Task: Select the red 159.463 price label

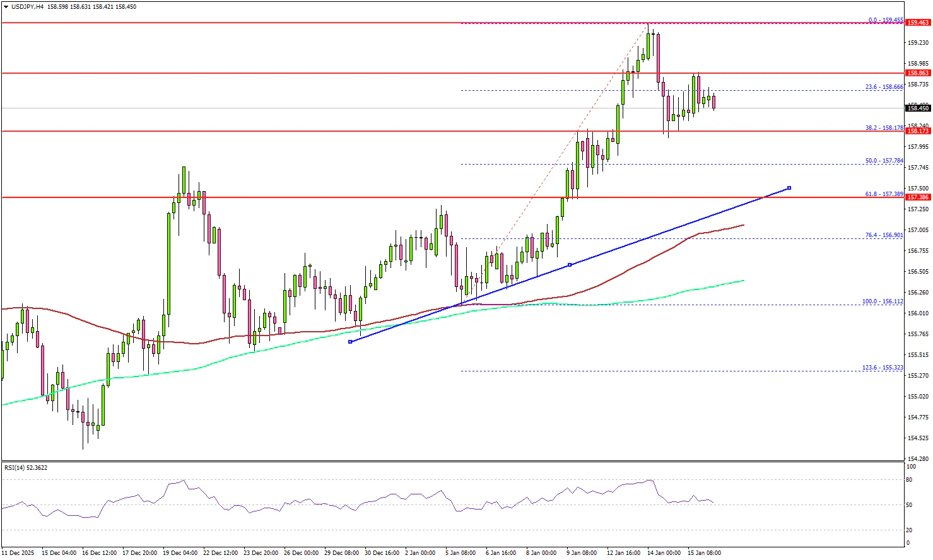Action: click(x=917, y=23)
